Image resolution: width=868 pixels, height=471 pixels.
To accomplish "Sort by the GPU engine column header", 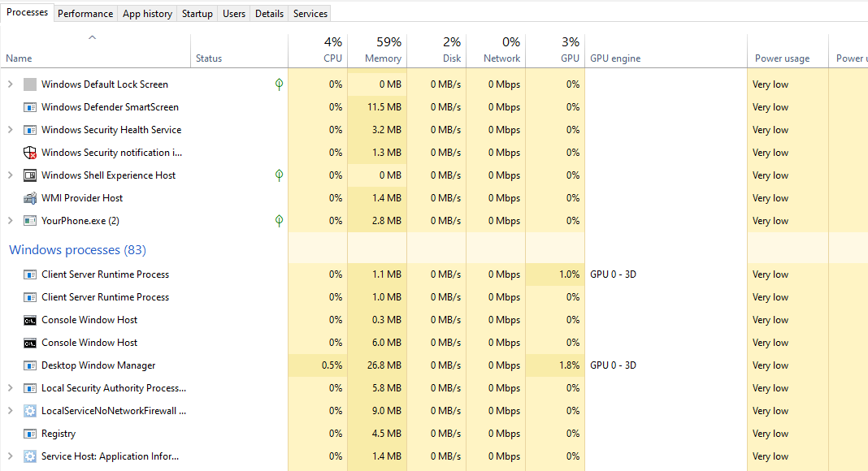I will [666, 51].
